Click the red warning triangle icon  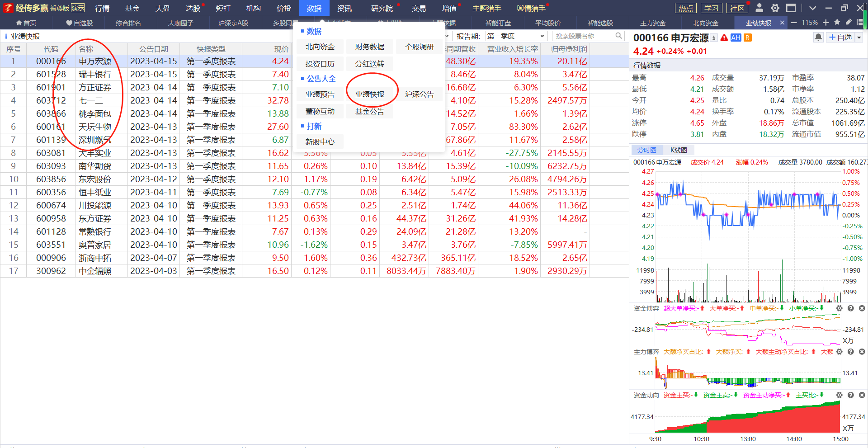click(x=724, y=38)
